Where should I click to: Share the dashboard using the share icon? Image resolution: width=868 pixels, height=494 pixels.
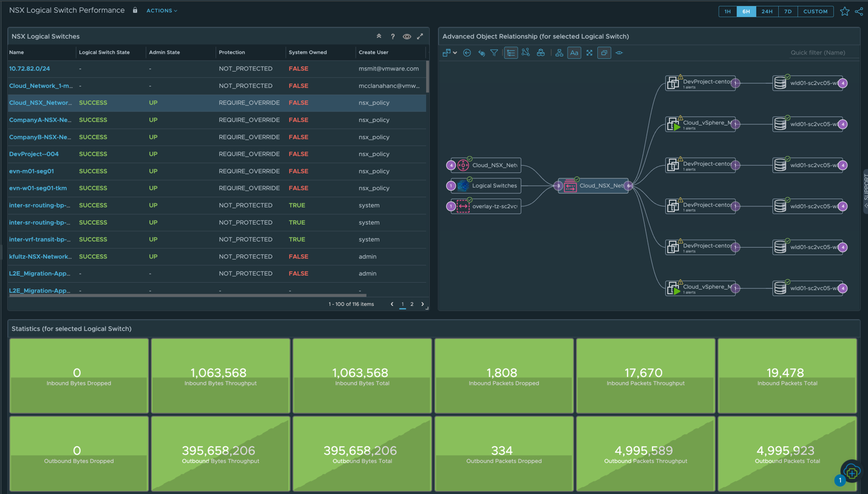(x=859, y=12)
